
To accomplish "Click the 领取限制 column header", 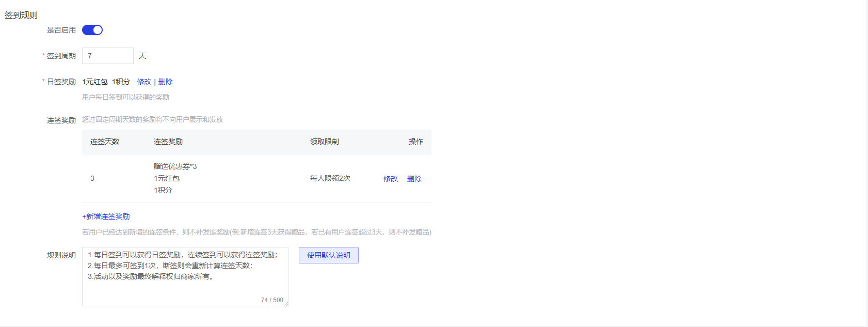I will pos(325,142).
